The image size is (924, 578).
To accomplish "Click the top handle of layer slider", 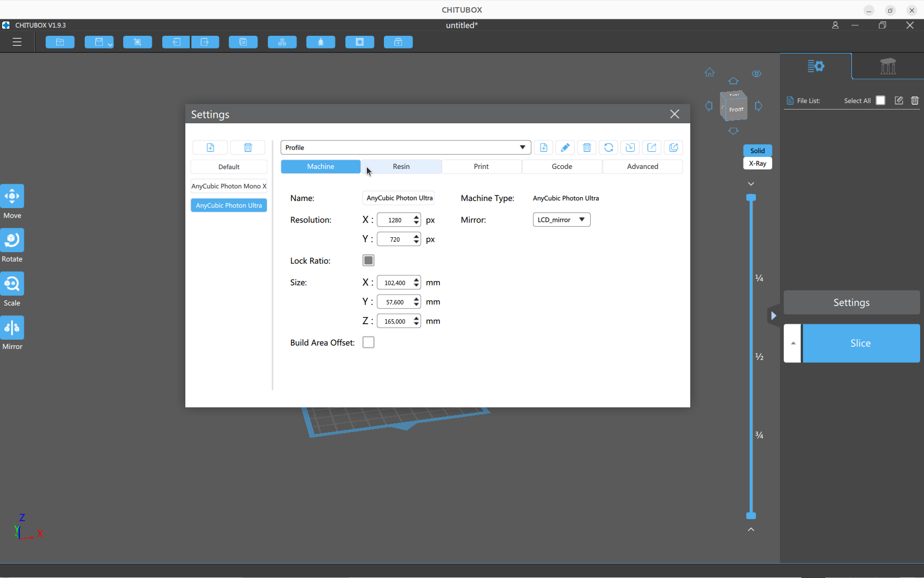I will click(751, 198).
